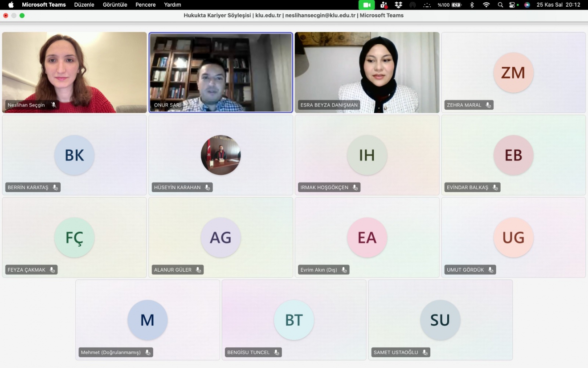The height and width of the screenshot is (368, 588).
Task: Open the Wi-Fi status menu
Action: coord(486,5)
